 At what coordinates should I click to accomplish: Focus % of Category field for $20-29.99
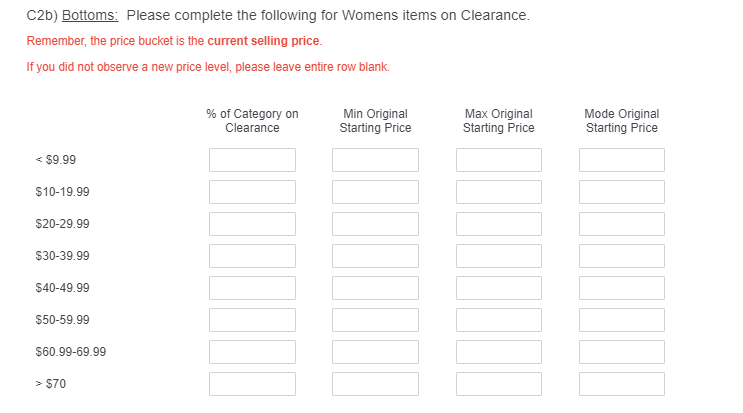(252, 224)
